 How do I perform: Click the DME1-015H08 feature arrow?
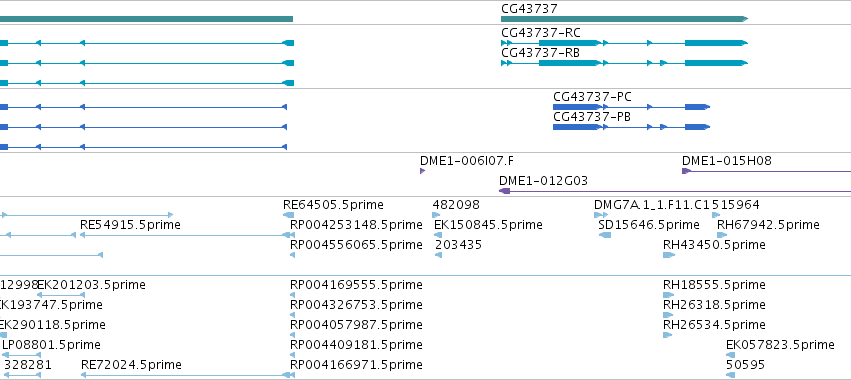point(686,171)
